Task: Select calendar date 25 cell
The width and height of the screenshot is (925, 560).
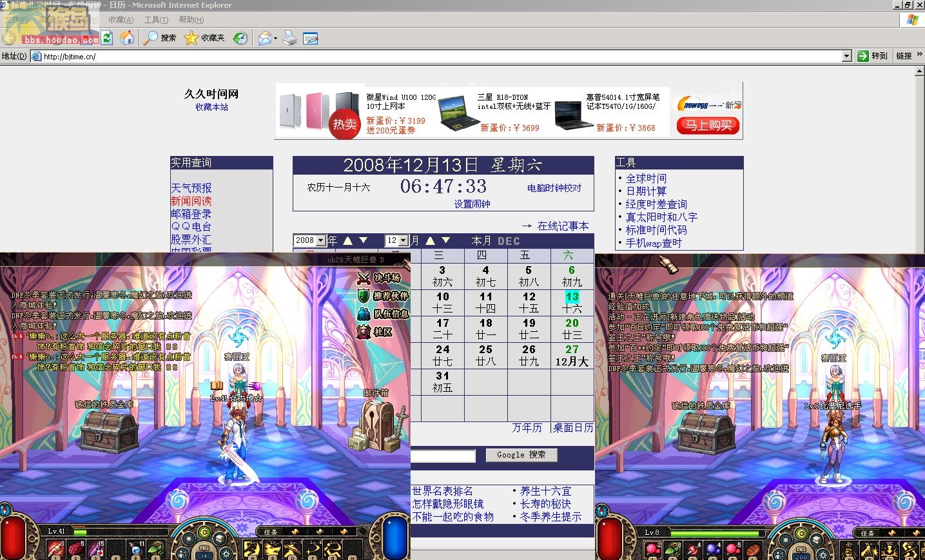Action: 485,355
